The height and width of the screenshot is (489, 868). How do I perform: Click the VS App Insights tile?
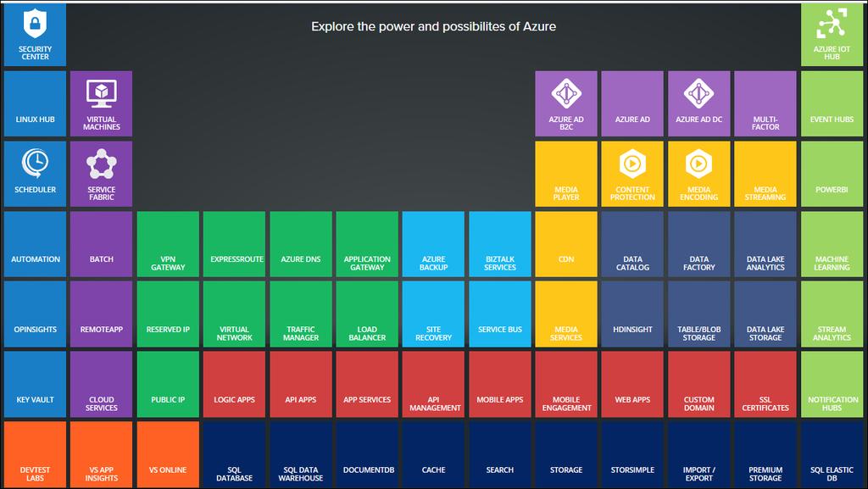point(102,455)
